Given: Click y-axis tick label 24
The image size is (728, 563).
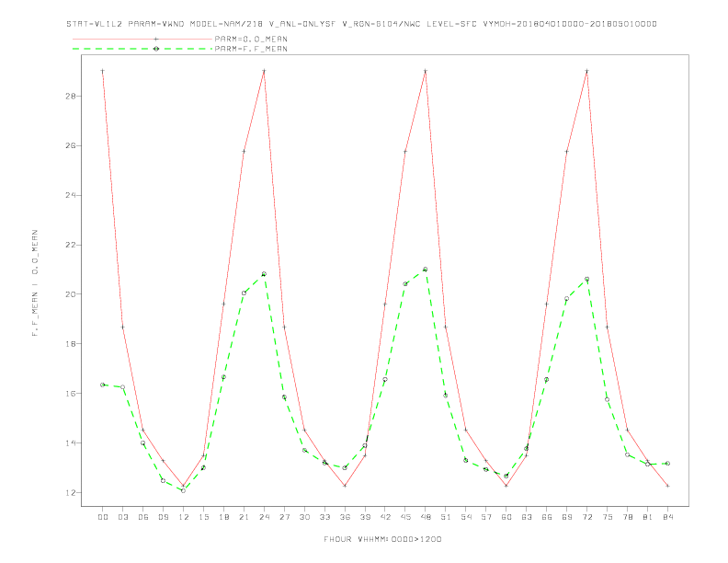Looking at the screenshot, I should (71, 195).
